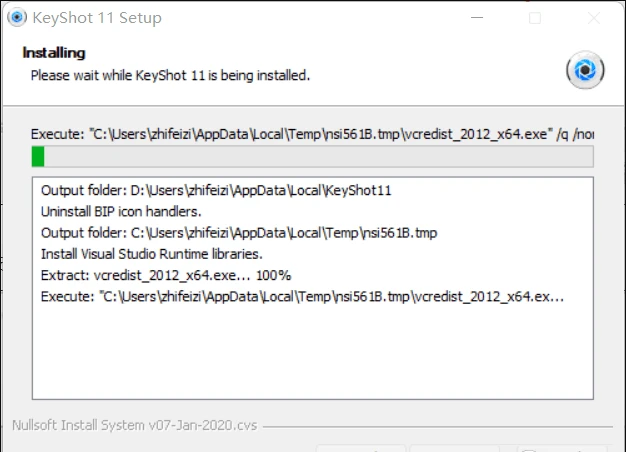Click the disabled maximize button in the title bar
The height and width of the screenshot is (452, 626).
tap(535, 18)
